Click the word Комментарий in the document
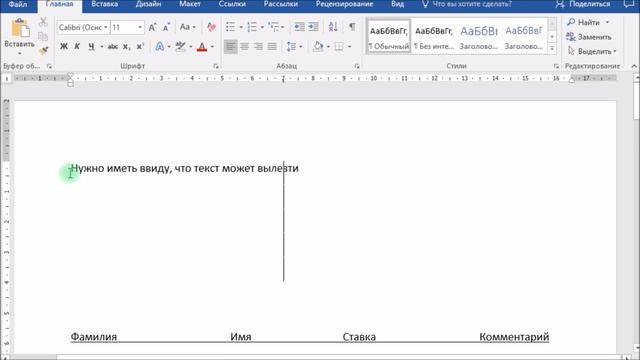Image resolution: width=640 pixels, height=360 pixels. [x=514, y=337]
